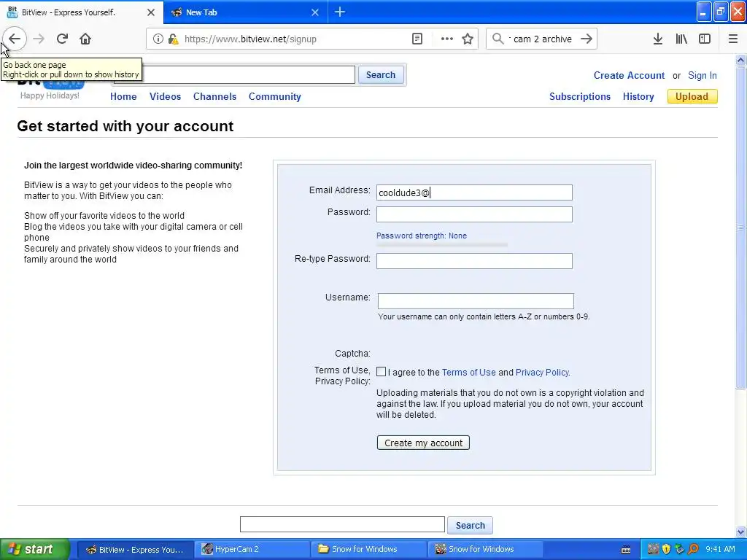The image size is (747, 560).
Task: Open the Sign In link
Action: tap(703, 75)
